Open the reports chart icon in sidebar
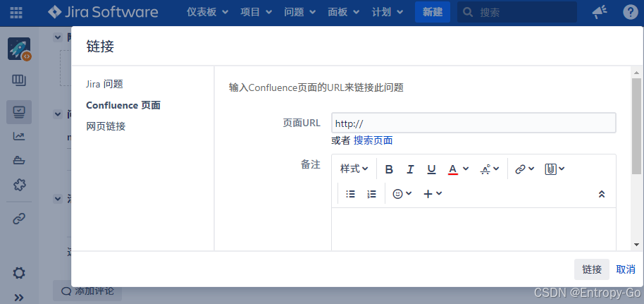 pyautogui.click(x=19, y=136)
